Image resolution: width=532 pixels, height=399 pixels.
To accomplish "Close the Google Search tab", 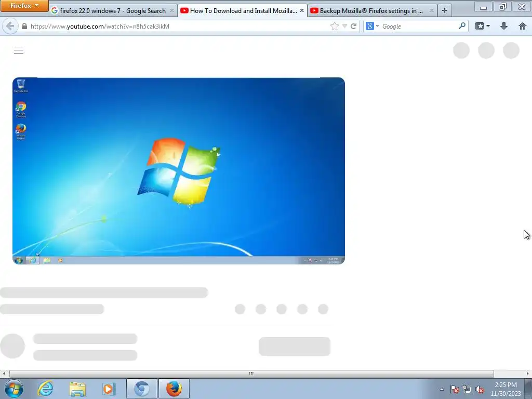I will [x=171, y=10].
